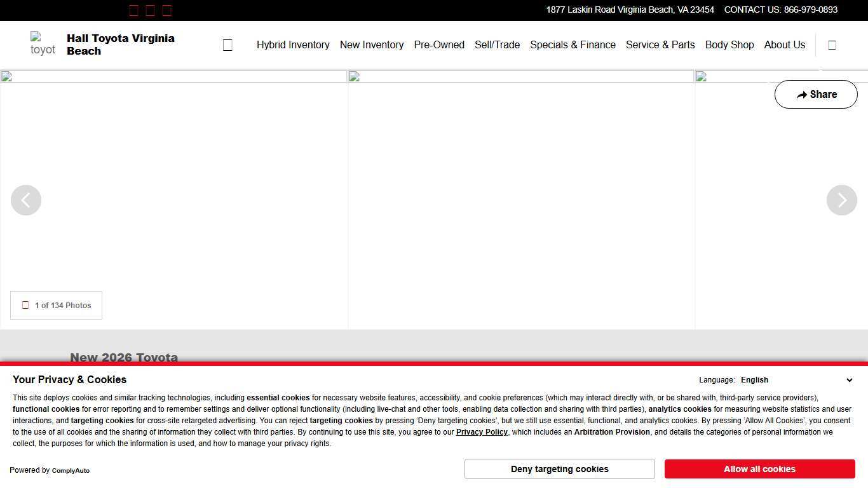This screenshot has height=488, width=868.
Task: Open the Privacy Policy link
Action: (482, 432)
